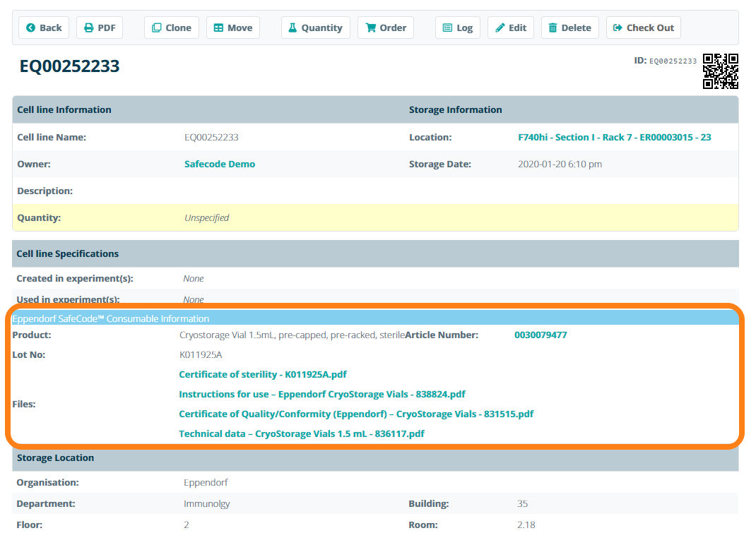The image size is (756, 545).
Task: Click the Back button
Action: pyautogui.click(x=44, y=28)
